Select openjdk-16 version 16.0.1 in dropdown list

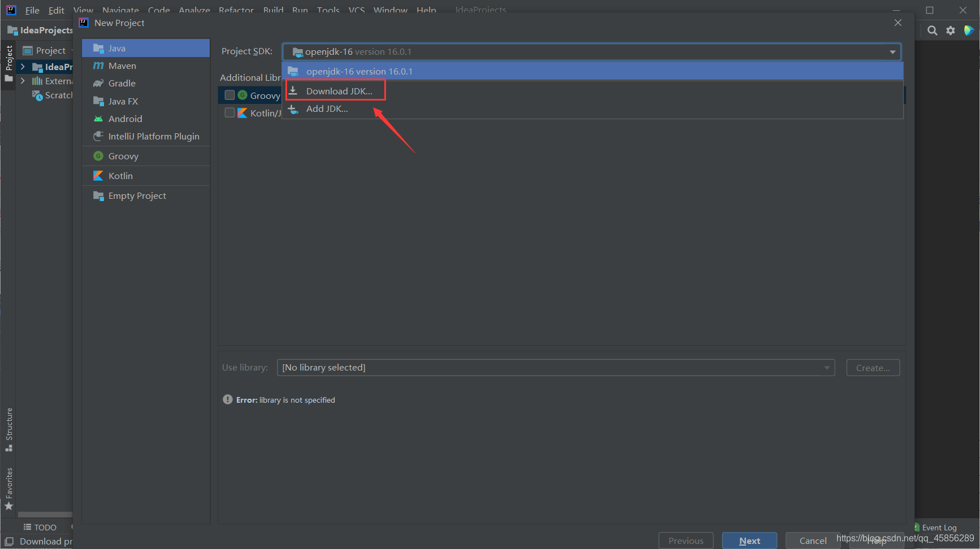point(592,71)
